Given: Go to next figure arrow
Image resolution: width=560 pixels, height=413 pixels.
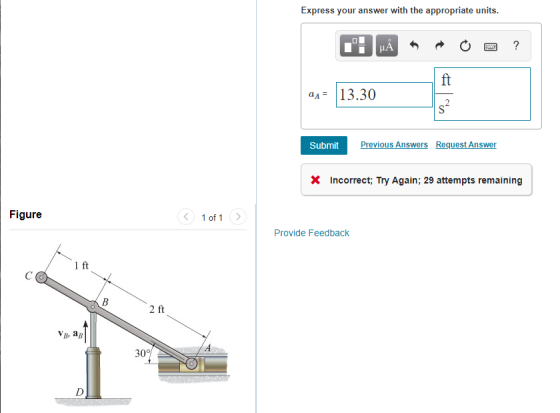Looking at the screenshot, I should point(238,217).
